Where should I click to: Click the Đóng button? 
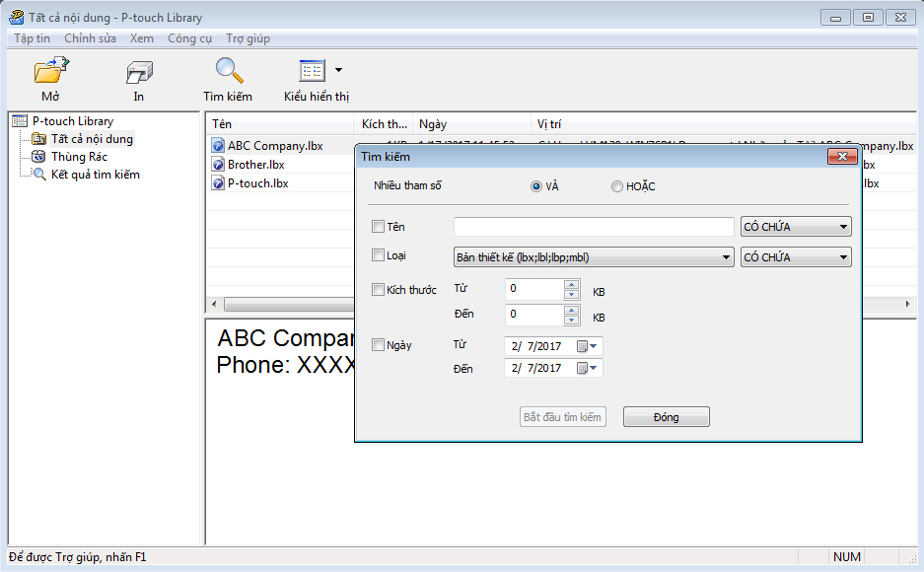point(666,417)
